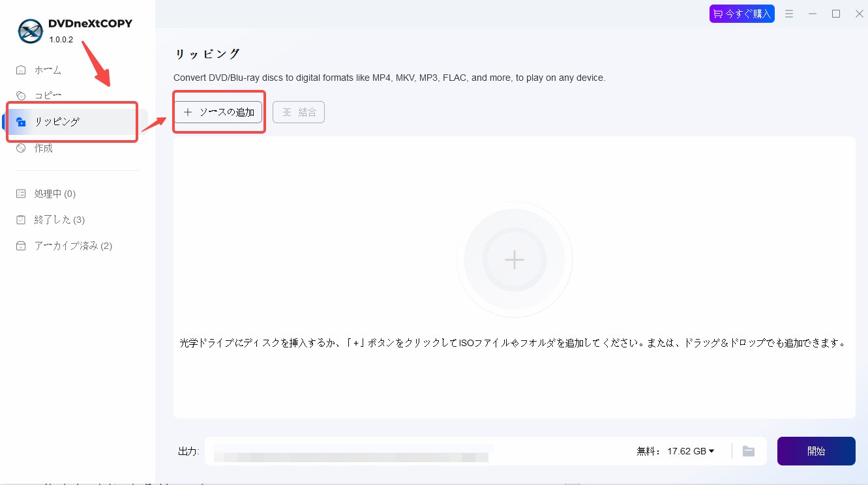This screenshot has height=485, width=868.
Task: Click the version text 1.0.0.2
Action: pos(61,40)
